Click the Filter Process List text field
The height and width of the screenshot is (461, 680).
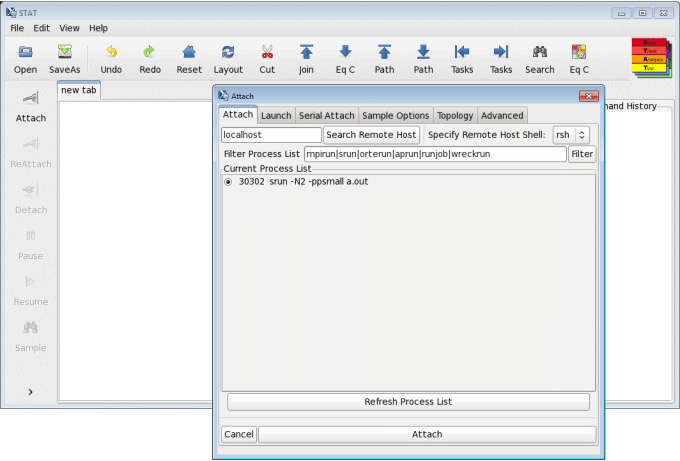click(x=435, y=154)
